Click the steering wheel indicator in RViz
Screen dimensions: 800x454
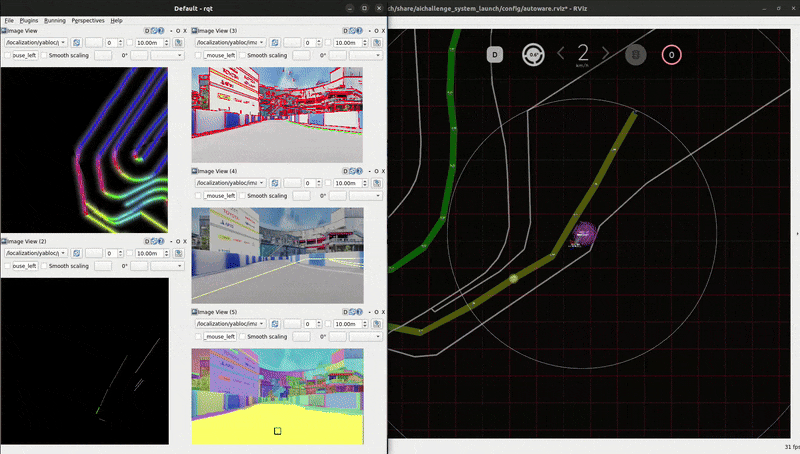coord(533,55)
